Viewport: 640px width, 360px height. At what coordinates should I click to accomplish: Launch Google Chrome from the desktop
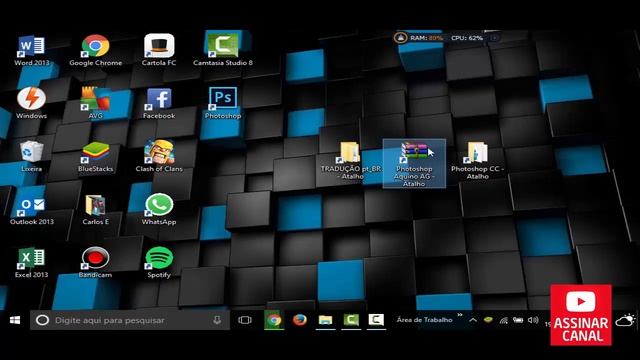pyautogui.click(x=96, y=51)
